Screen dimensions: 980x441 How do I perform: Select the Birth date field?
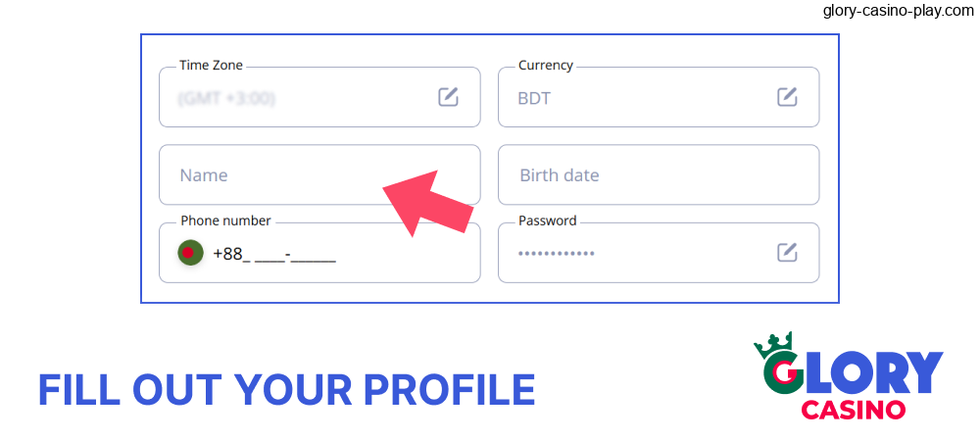point(658,175)
